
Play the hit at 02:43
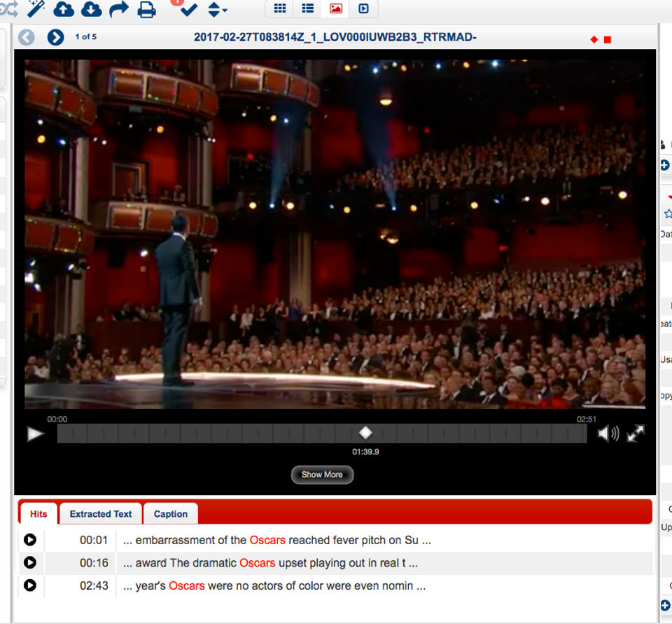point(30,585)
